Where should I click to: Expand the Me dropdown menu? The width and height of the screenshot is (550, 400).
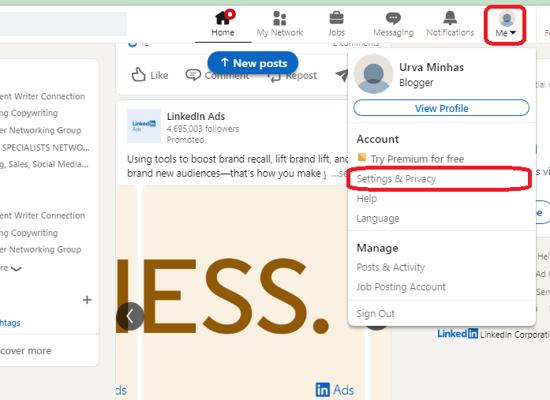(x=505, y=24)
